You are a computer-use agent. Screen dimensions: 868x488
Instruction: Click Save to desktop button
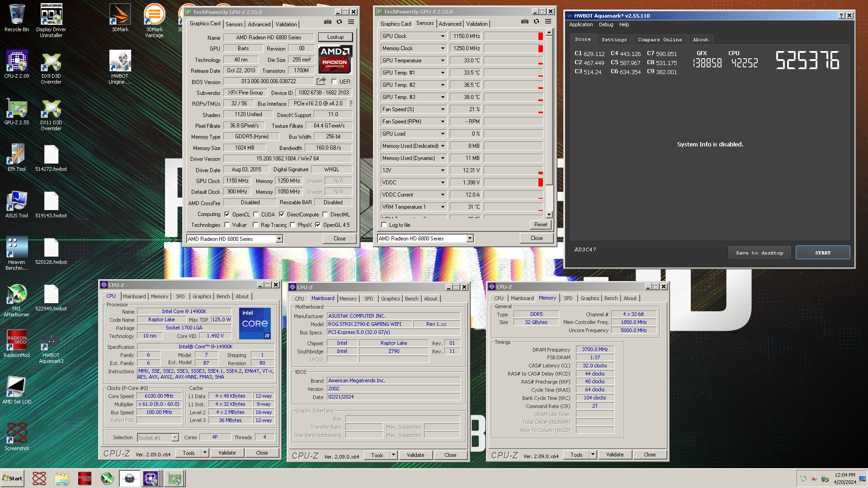point(759,253)
